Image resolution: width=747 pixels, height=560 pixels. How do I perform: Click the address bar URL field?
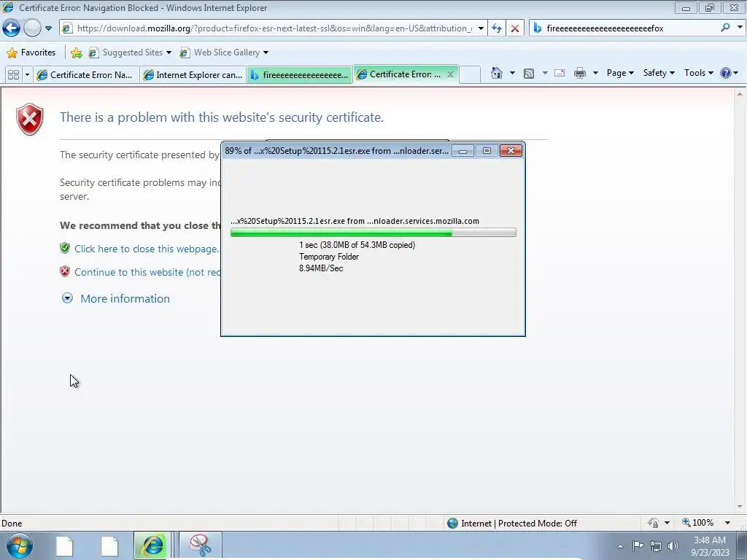(x=273, y=28)
